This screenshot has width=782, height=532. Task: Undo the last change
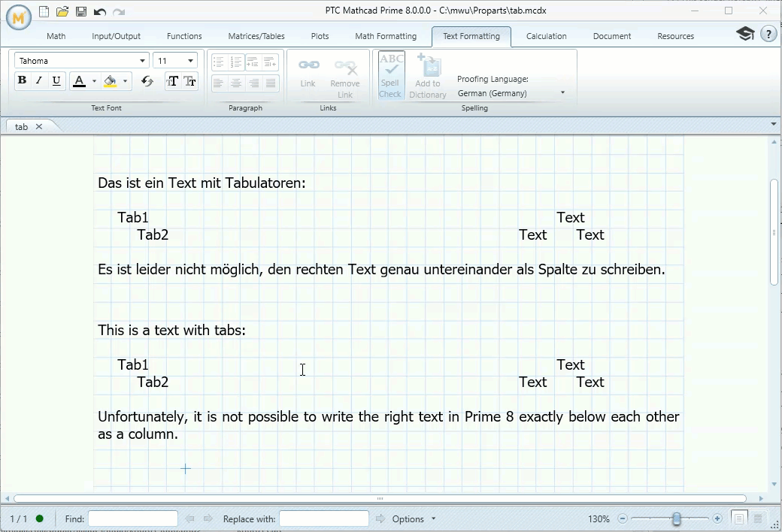(x=99, y=11)
